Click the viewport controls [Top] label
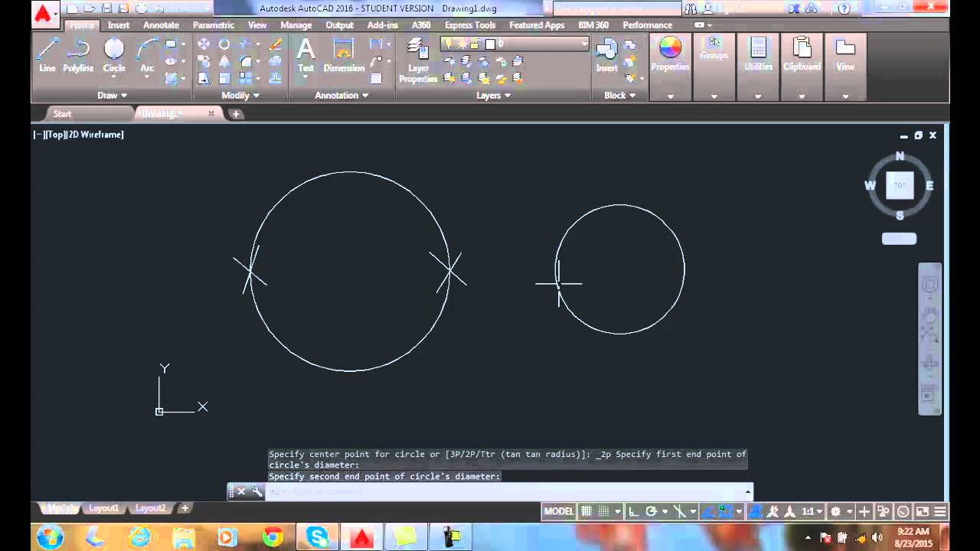This screenshot has height=551, width=980. [x=55, y=135]
